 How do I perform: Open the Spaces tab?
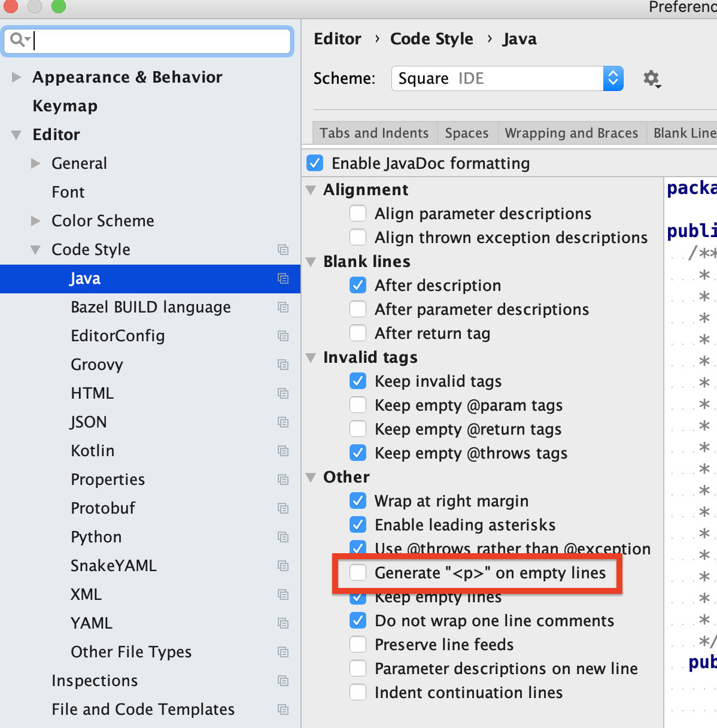466,133
